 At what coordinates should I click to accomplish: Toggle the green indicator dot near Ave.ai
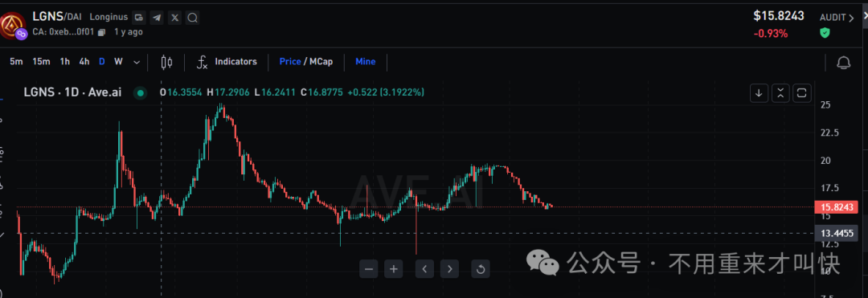[141, 93]
